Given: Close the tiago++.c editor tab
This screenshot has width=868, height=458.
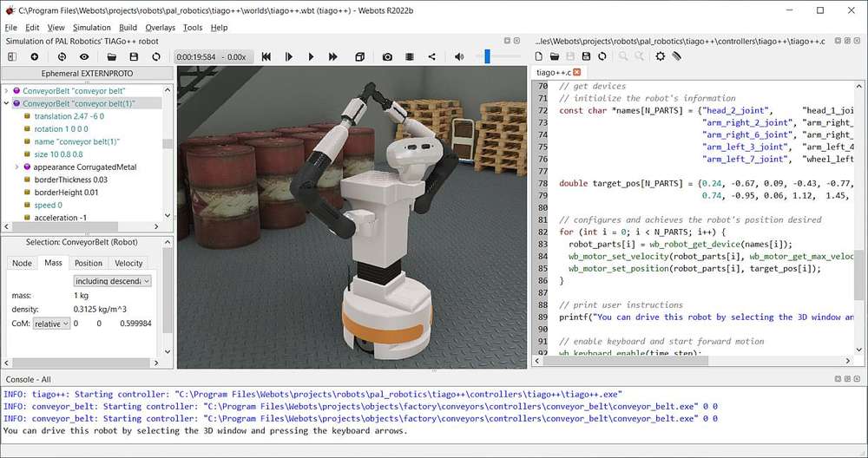Looking at the screenshot, I should [577, 73].
